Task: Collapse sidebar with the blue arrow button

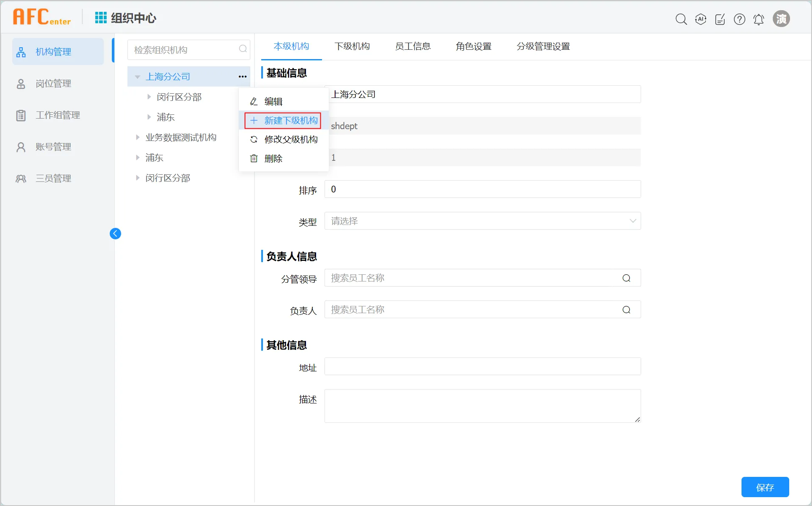Action: 115,233
